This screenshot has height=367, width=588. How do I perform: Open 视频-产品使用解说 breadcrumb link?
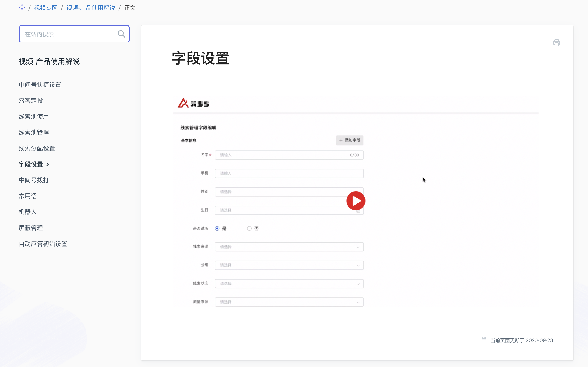coord(91,8)
